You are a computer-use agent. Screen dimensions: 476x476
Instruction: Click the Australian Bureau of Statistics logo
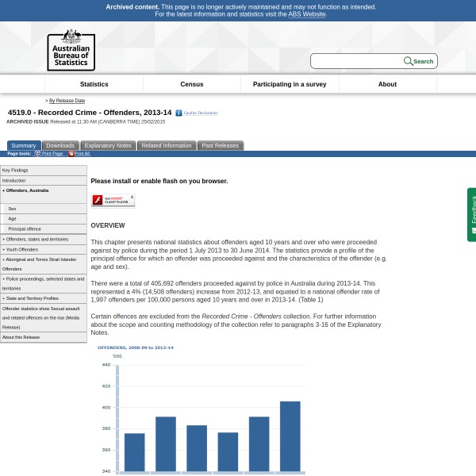click(71, 50)
